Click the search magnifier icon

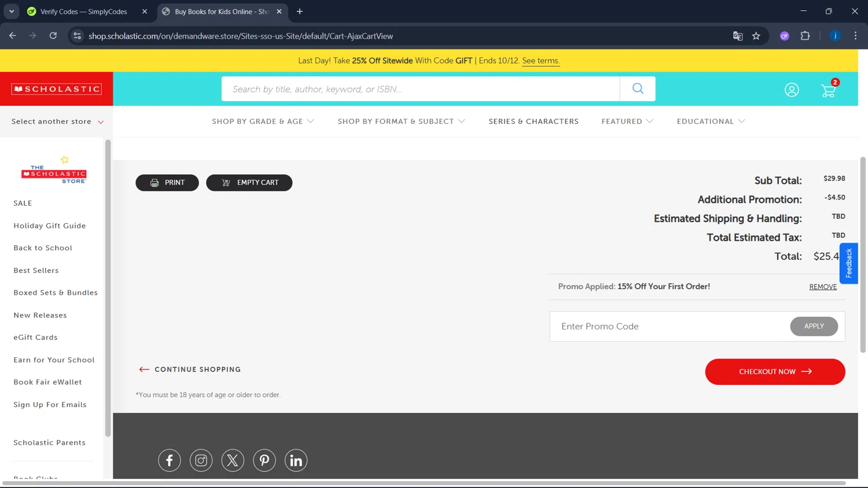point(638,88)
